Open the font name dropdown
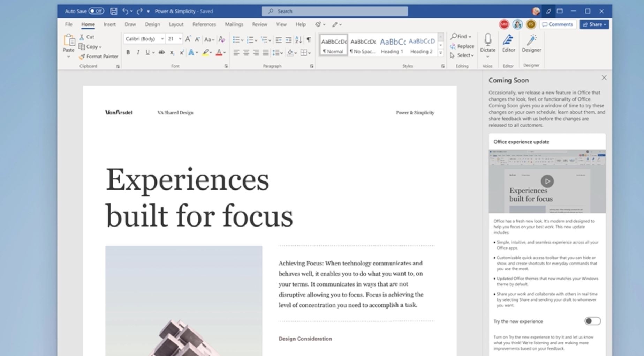Screen dimensions: 644x356 tap(162, 39)
